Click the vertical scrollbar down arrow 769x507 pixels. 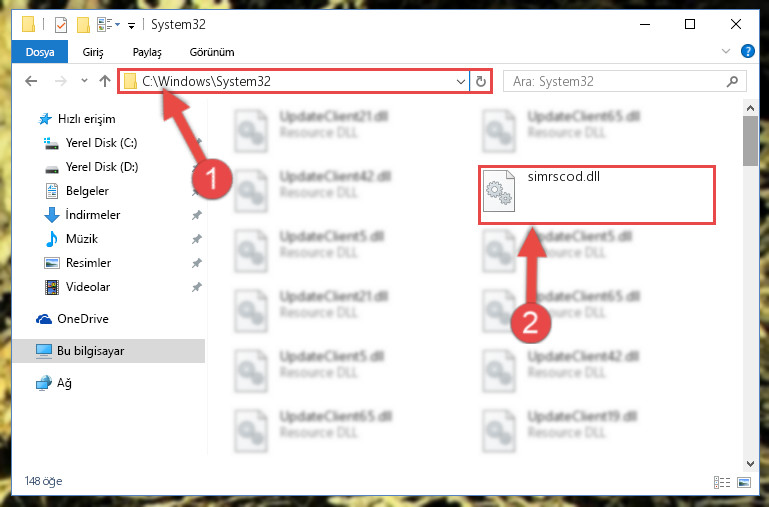coord(750,463)
